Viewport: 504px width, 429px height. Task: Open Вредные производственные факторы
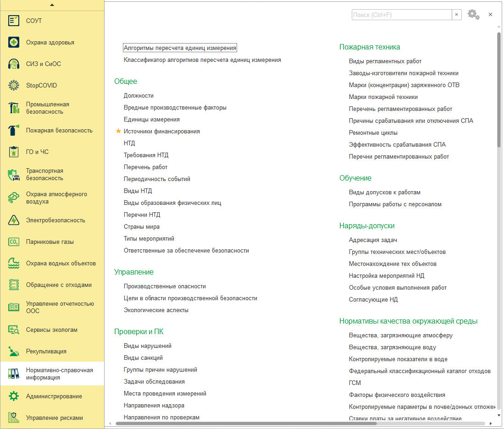pos(175,107)
